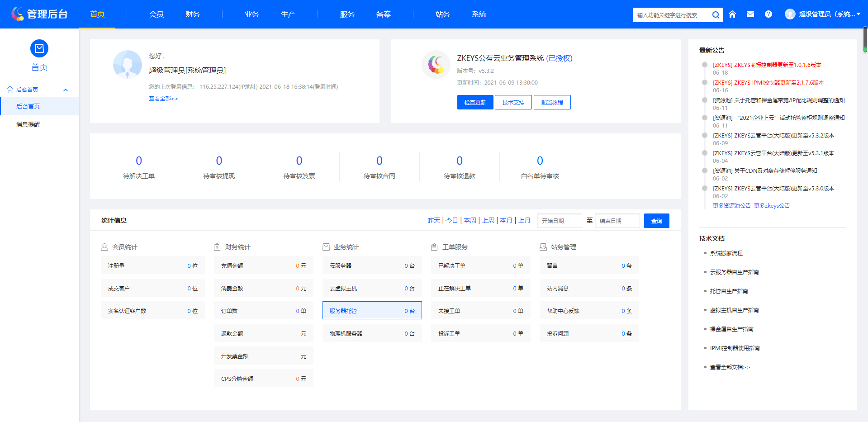The height and width of the screenshot is (422, 868).
Task: Open the 系统搬家流程 document
Action: point(726,253)
